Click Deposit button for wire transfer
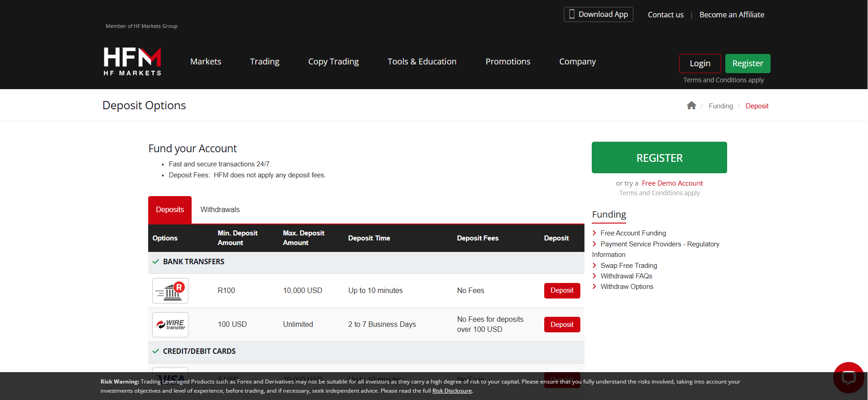 562,325
